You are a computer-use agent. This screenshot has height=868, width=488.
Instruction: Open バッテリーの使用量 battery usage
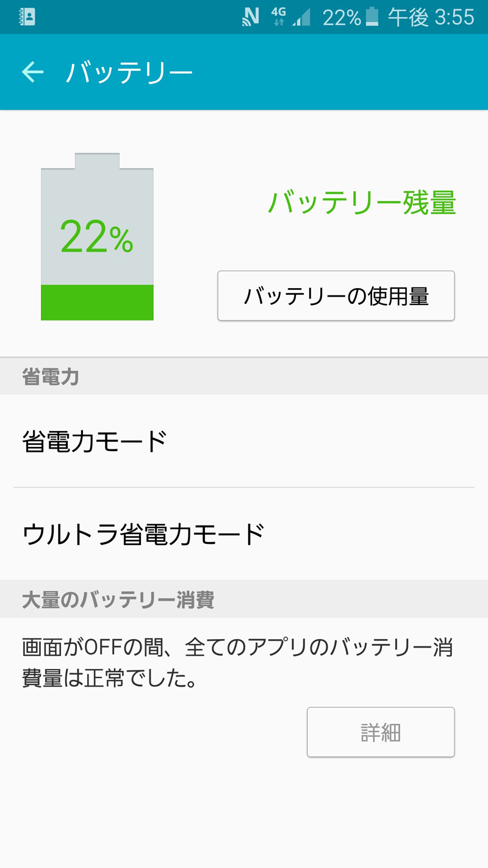click(x=336, y=296)
